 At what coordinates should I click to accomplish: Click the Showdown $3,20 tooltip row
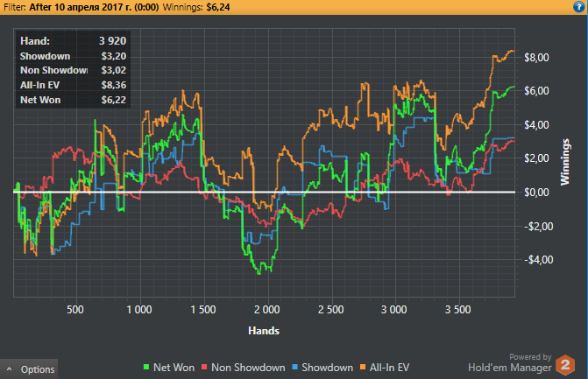pos(73,56)
